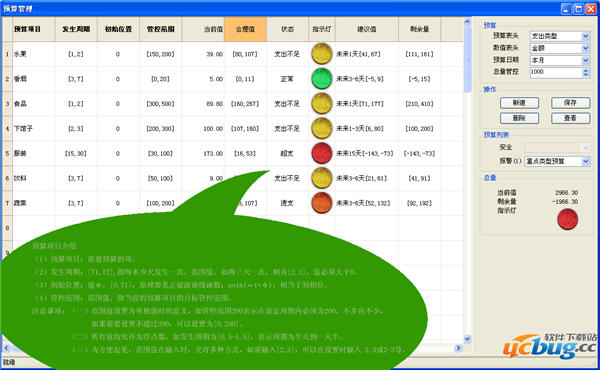
Task: Click the total remaining value -1966.30
Action: [566, 202]
